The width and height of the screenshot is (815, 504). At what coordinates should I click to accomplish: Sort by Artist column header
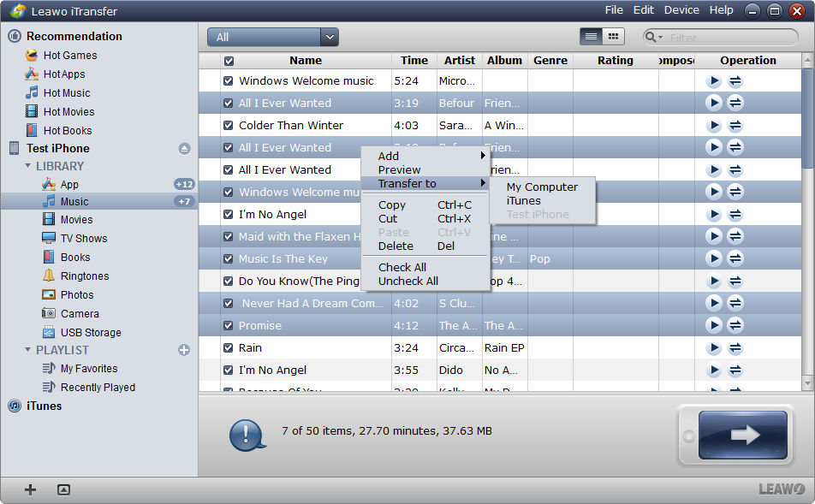(x=460, y=60)
